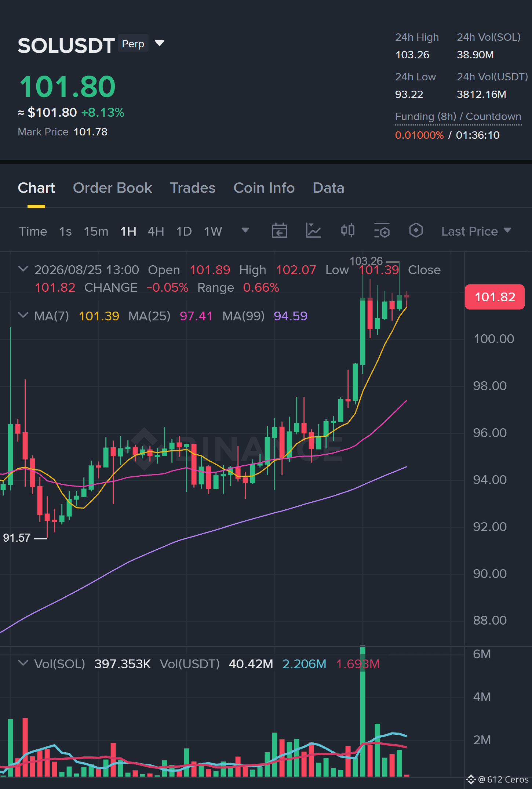The width and height of the screenshot is (532, 789).
Task: Select the 1s interval
Action: [x=65, y=231]
